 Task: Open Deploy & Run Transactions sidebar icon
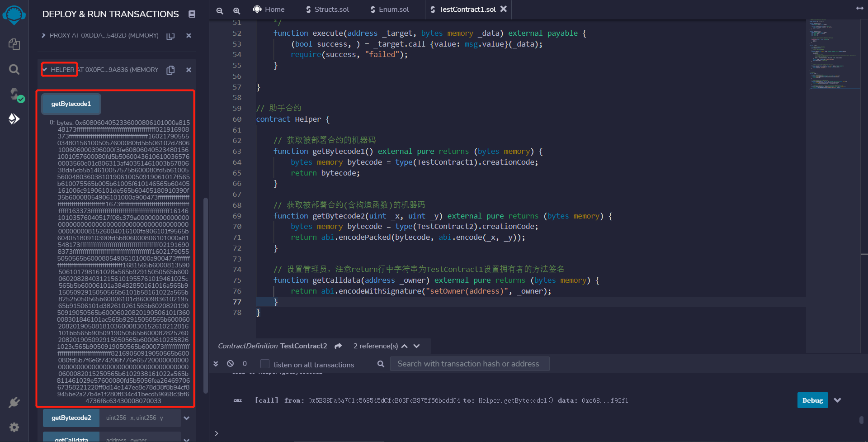14,119
